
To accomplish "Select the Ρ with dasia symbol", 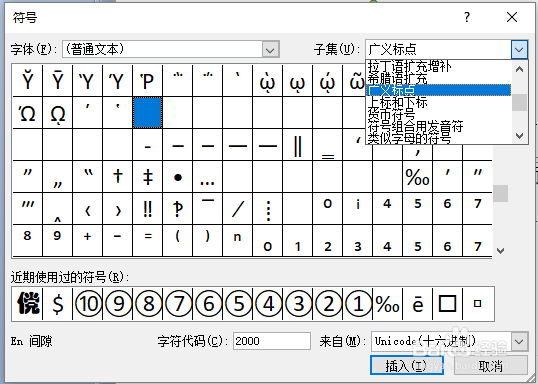I will (148, 80).
